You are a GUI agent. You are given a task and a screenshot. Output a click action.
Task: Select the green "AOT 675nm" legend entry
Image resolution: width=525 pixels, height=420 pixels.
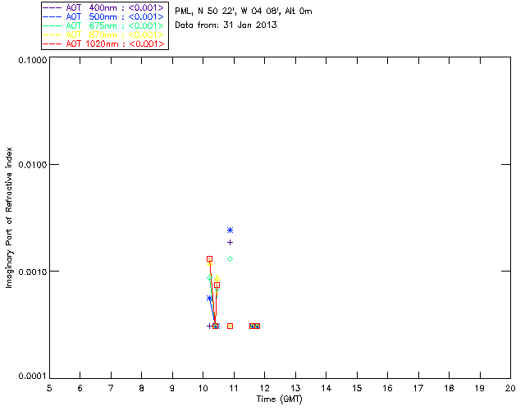click(x=104, y=25)
